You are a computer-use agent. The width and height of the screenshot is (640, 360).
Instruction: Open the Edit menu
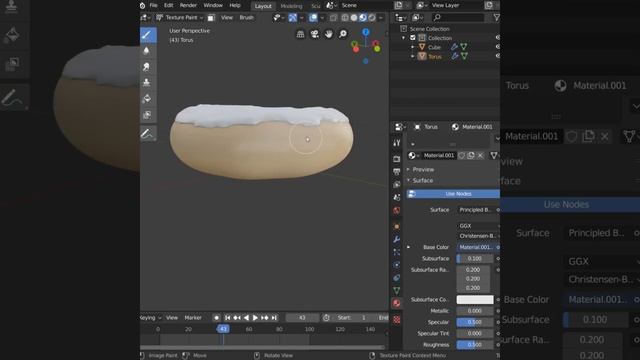click(x=169, y=5)
